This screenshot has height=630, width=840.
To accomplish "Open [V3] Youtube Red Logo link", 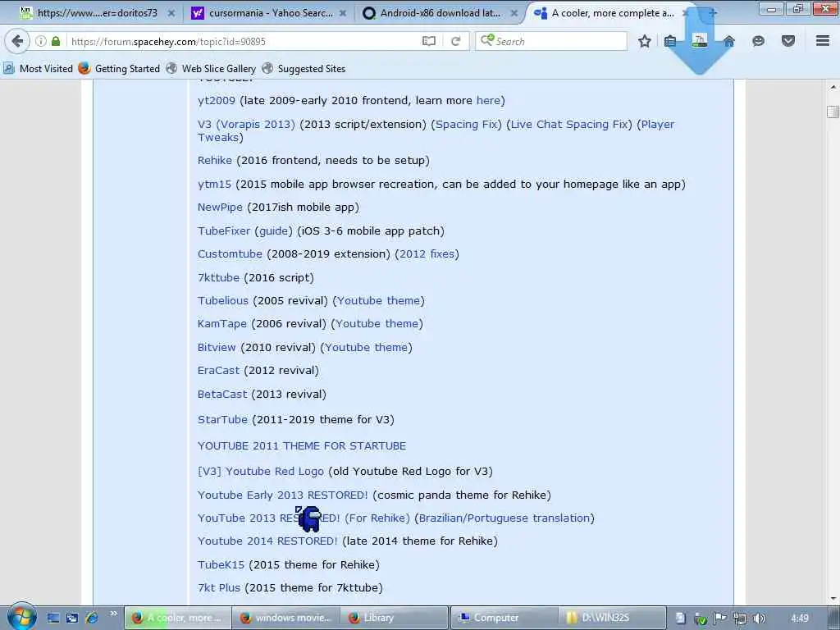I will click(261, 472).
